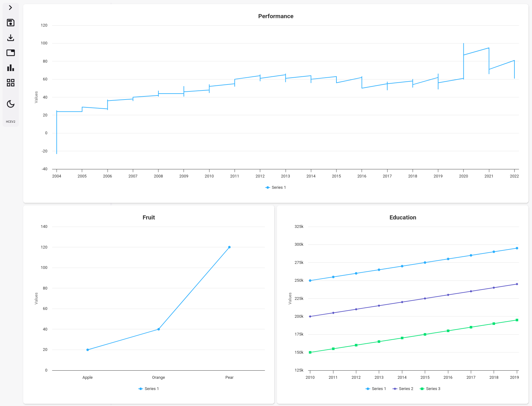Expand the collapsed sidebar with the chevron

coord(11,8)
